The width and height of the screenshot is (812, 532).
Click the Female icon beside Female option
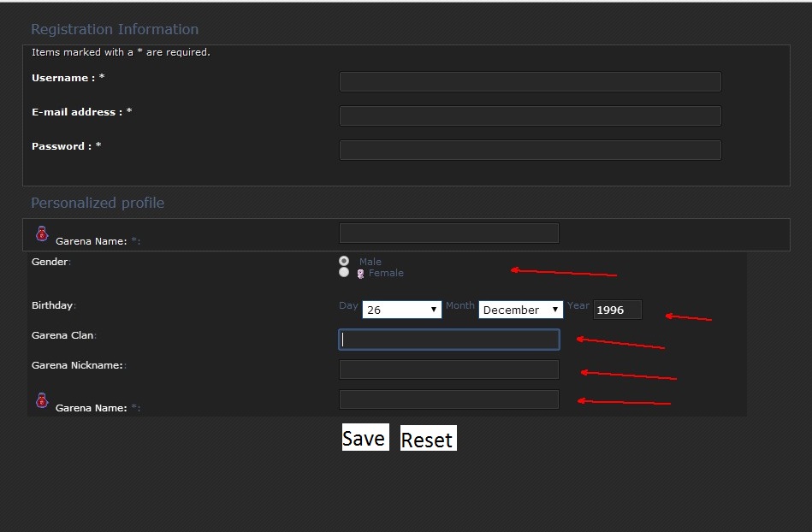361,274
